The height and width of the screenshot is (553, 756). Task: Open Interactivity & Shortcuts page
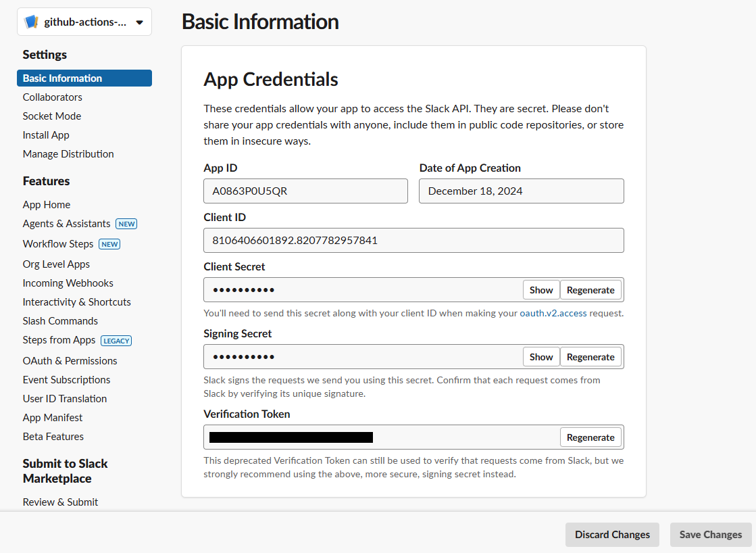pyautogui.click(x=76, y=302)
